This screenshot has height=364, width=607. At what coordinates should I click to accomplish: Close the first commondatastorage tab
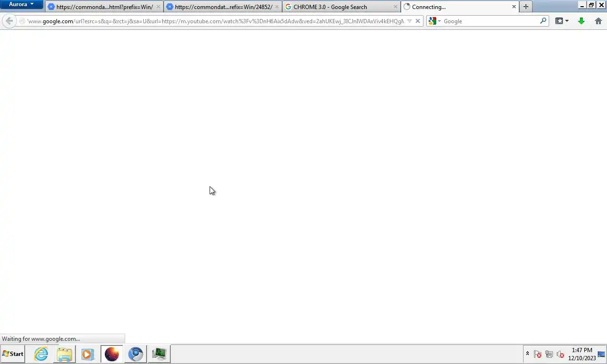pyautogui.click(x=158, y=7)
